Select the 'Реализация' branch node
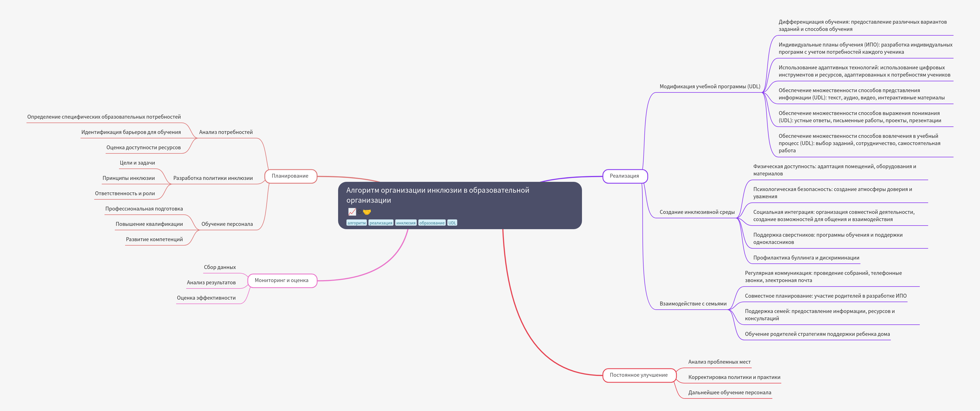980x411 pixels. [x=625, y=176]
